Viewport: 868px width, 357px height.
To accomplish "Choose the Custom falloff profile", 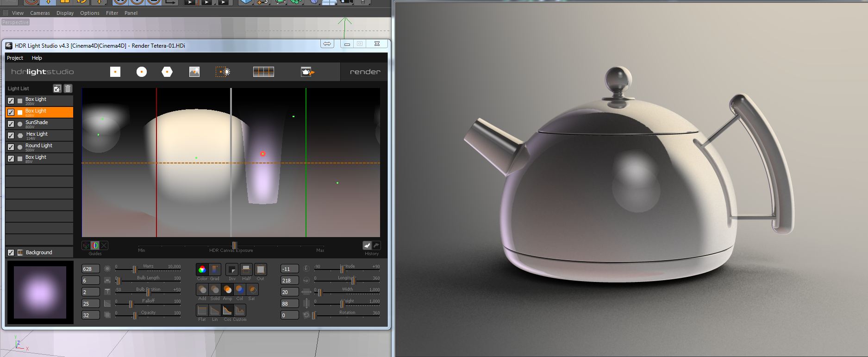I will pyautogui.click(x=240, y=310).
